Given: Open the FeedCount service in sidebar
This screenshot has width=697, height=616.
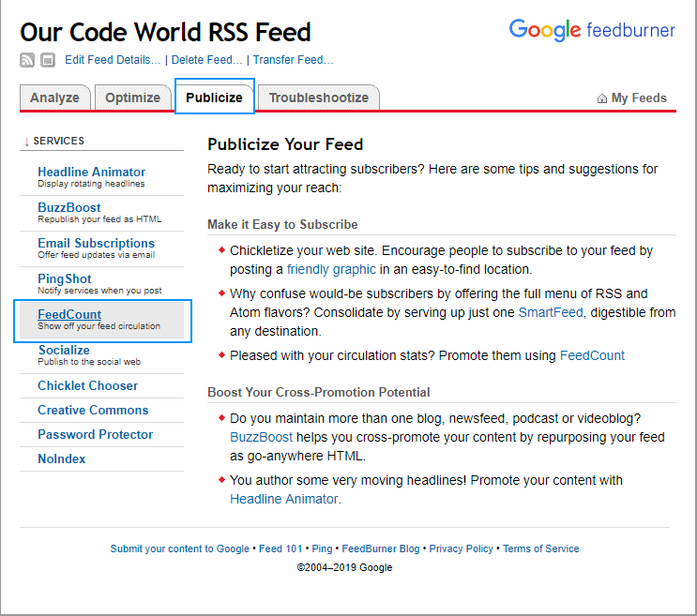Looking at the screenshot, I should pos(69,314).
